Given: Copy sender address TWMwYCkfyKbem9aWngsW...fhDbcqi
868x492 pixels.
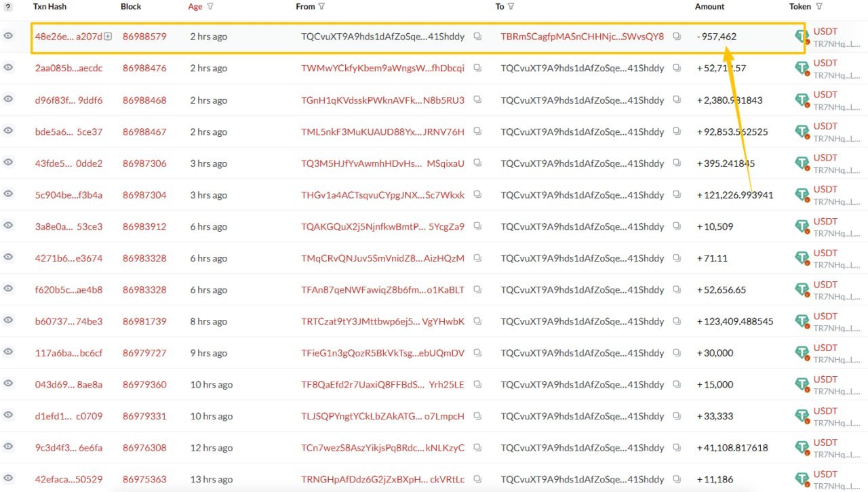Looking at the screenshot, I should tap(477, 68).
